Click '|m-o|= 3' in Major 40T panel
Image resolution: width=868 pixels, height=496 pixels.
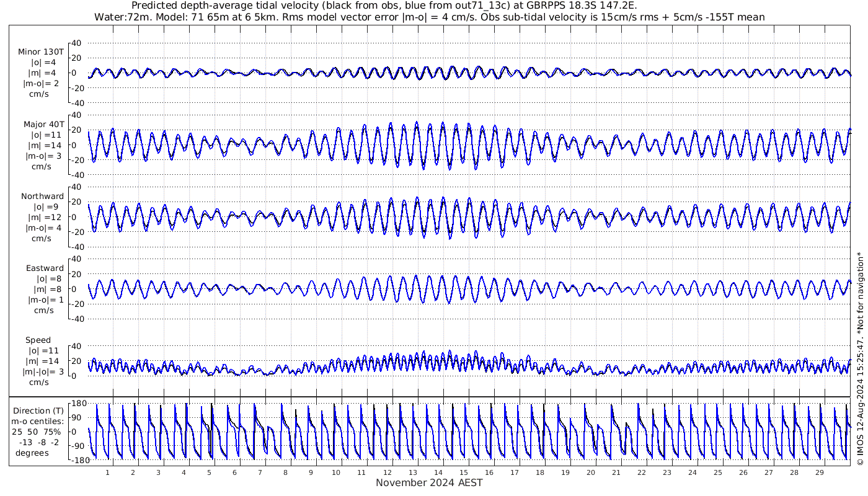coord(43,156)
